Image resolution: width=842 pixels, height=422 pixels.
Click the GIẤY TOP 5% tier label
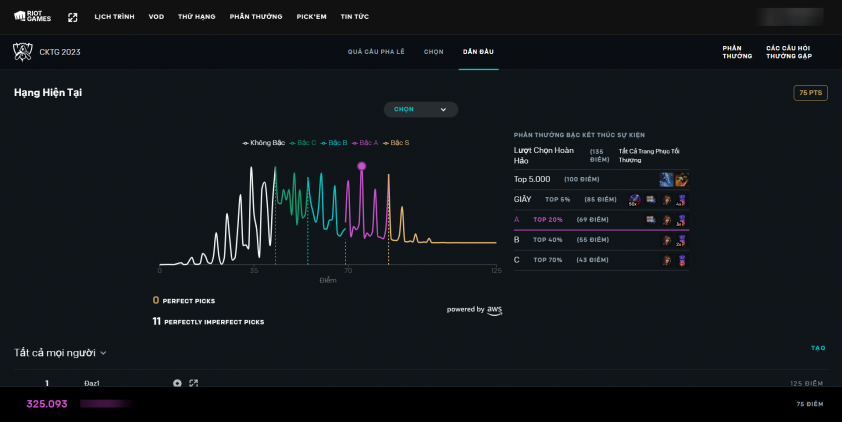point(542,199)
